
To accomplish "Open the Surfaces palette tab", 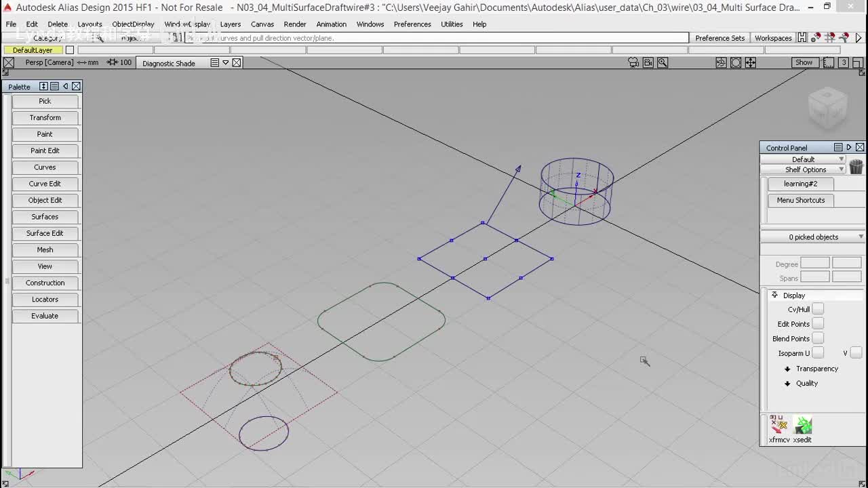I will [45, 217].
